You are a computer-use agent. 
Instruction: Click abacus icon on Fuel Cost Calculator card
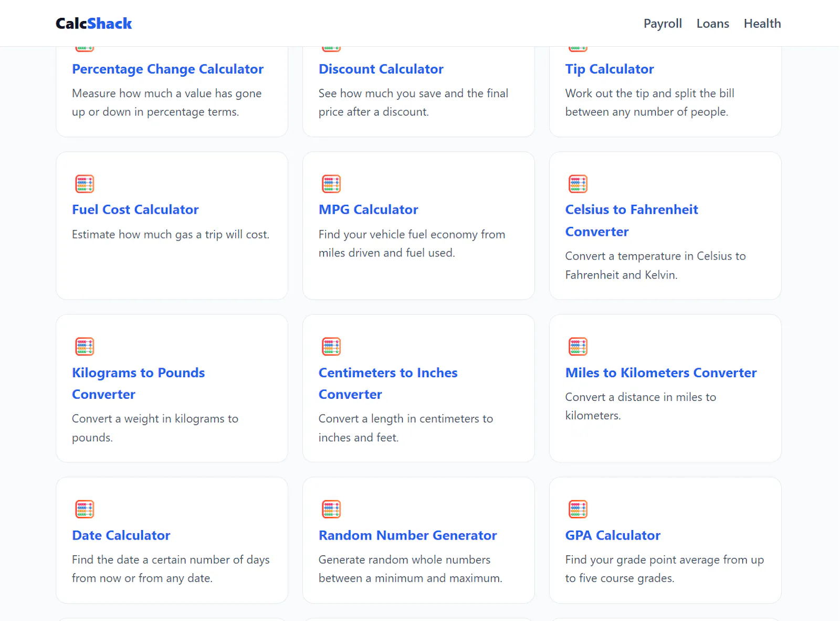[x=85, y=184]
